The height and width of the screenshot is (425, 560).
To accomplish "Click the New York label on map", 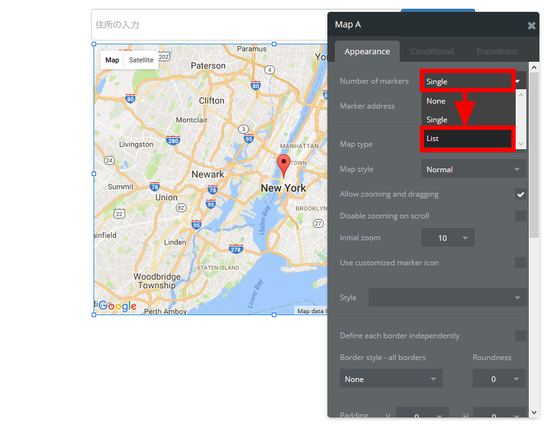I will tap(283, 188).
